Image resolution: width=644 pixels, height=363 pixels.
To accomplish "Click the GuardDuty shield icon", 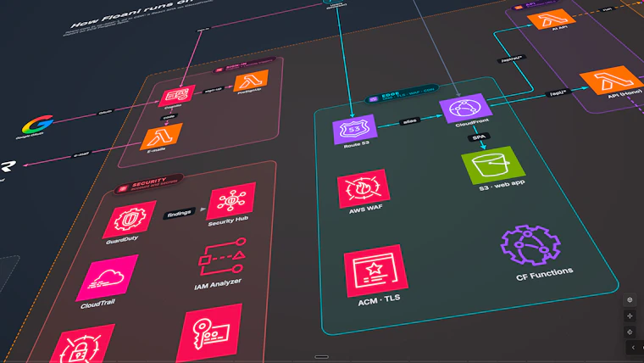I will coord(130,219).
